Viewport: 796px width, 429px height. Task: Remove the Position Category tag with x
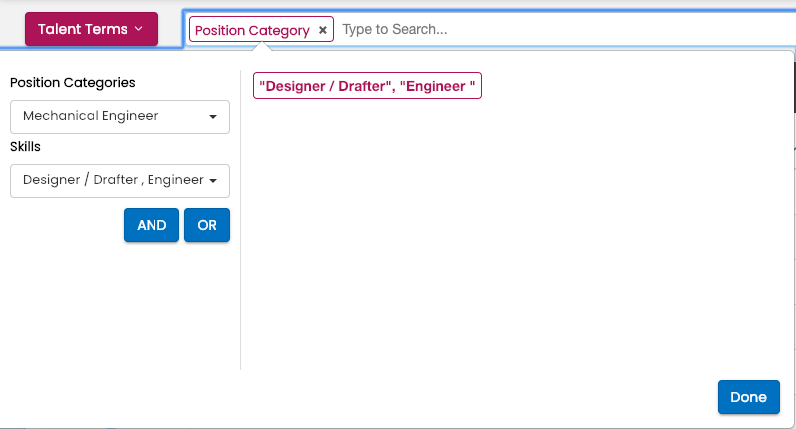click(x=322, y=30)
